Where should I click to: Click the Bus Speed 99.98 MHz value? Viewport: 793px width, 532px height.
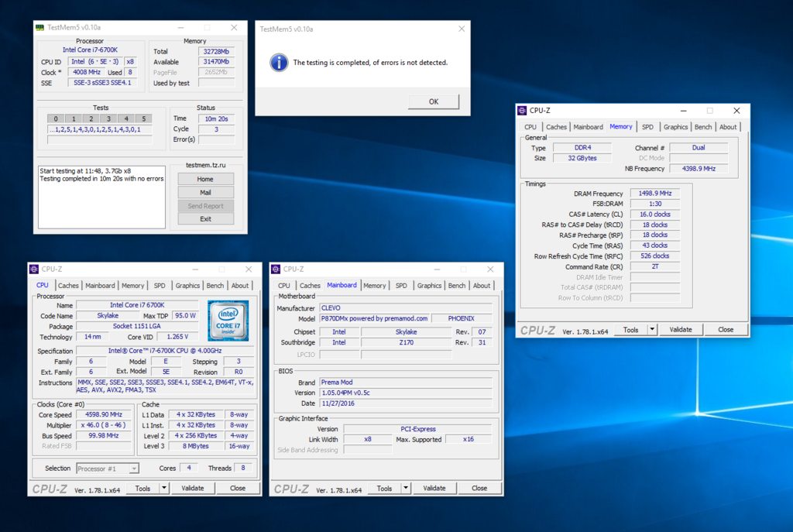point(104,436)
